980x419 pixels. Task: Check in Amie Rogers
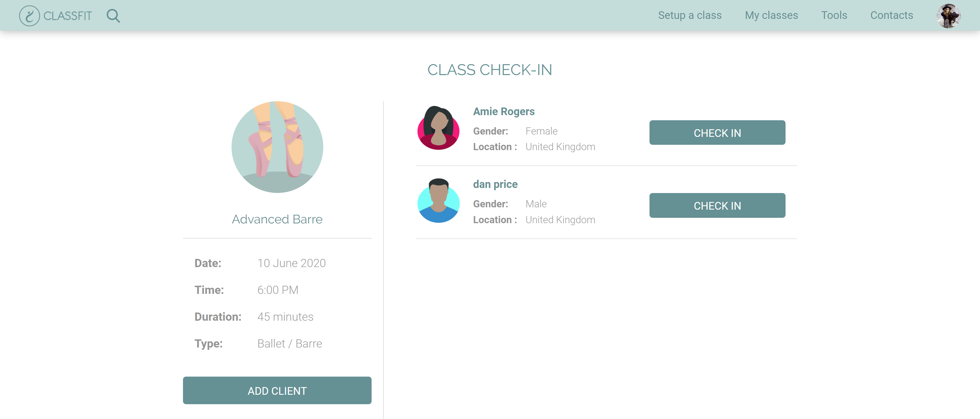717,133
